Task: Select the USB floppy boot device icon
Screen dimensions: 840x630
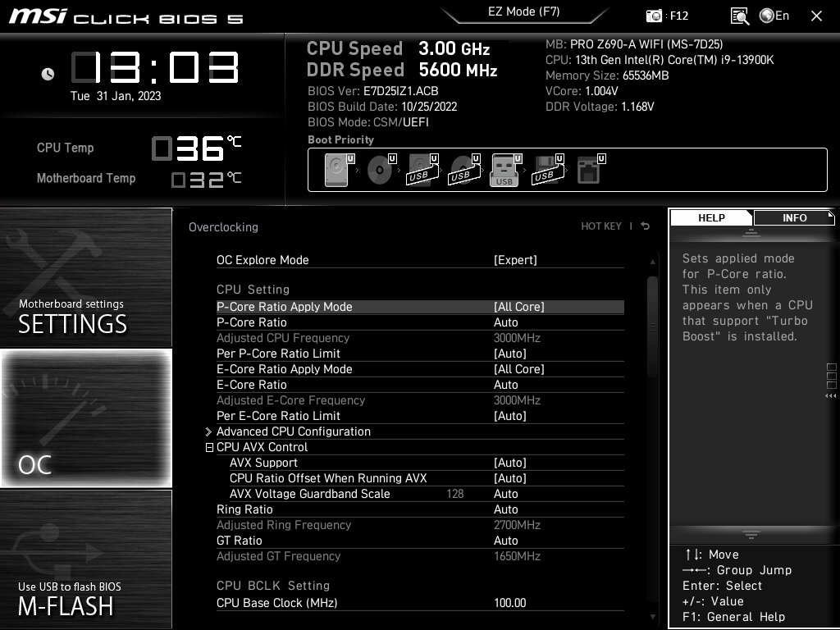Action: click(x=547, y=170)
